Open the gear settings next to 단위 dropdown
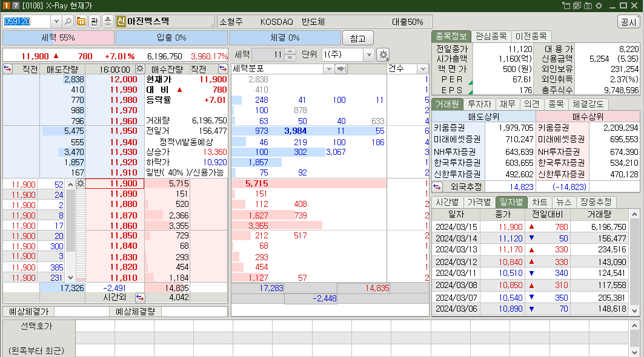This screenshot has width=644, height=357. point(383,54)
